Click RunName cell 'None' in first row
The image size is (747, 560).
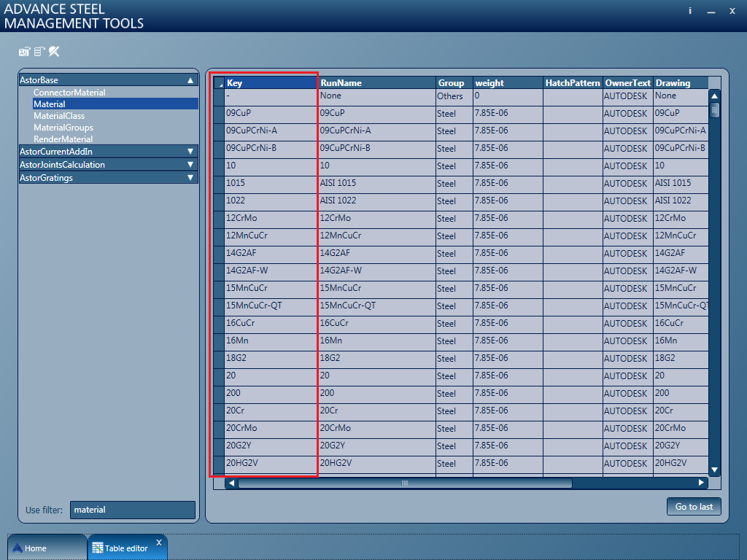point(377,97)
